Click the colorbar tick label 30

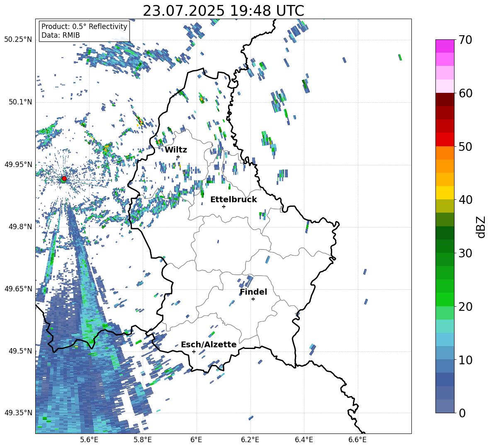[465, 253]
